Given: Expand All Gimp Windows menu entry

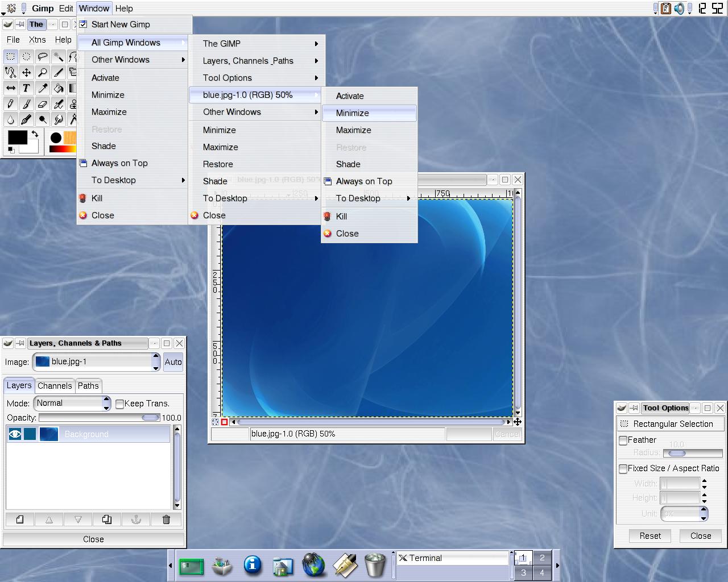Looking at the screenshot, I should [133, 43].
